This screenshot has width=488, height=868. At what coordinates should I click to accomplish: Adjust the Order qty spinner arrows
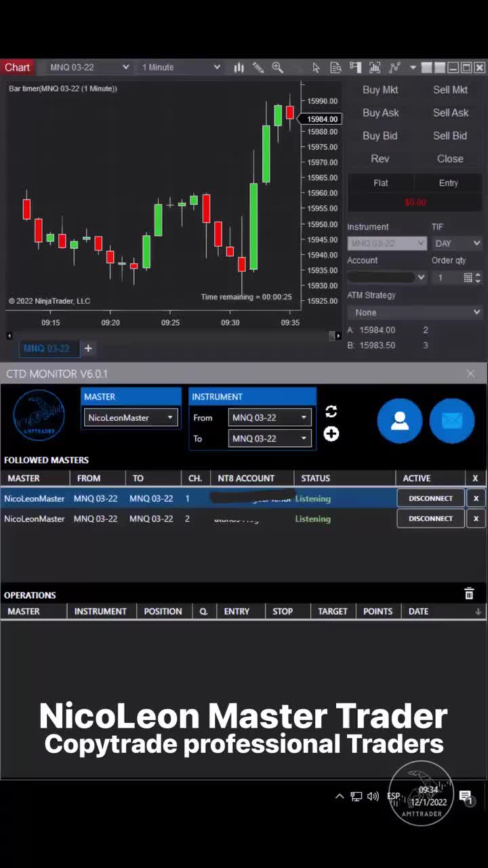coord(478,277)
